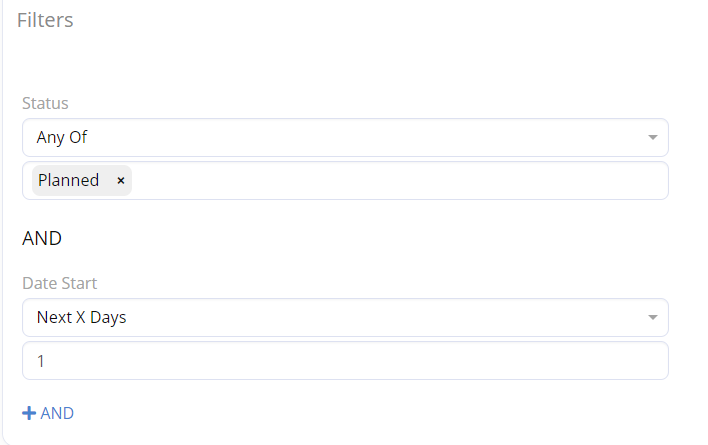The width and height of the screenshot is (708, 445).
Task: Click the blue AND link text
Action: pos(57,413)
